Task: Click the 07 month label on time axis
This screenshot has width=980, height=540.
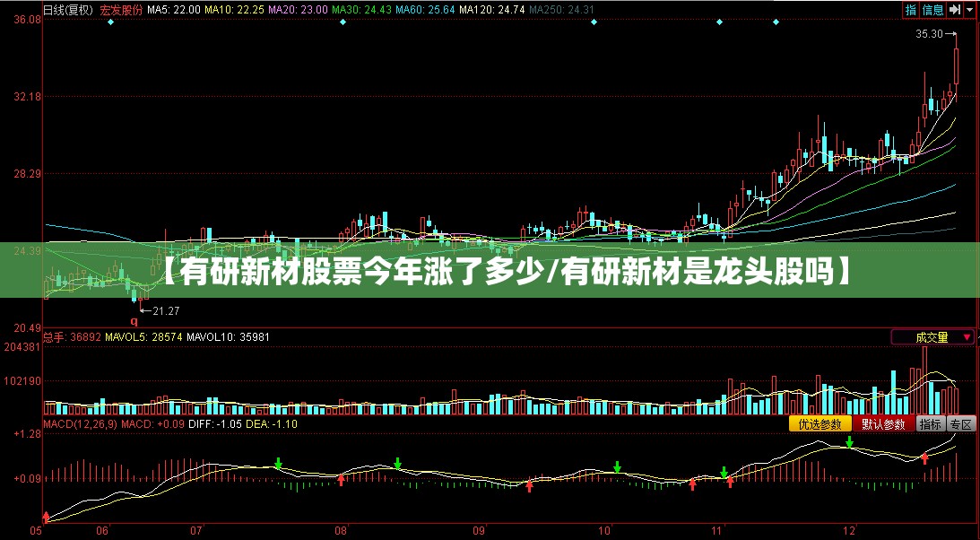Action: tap(196, 532)
